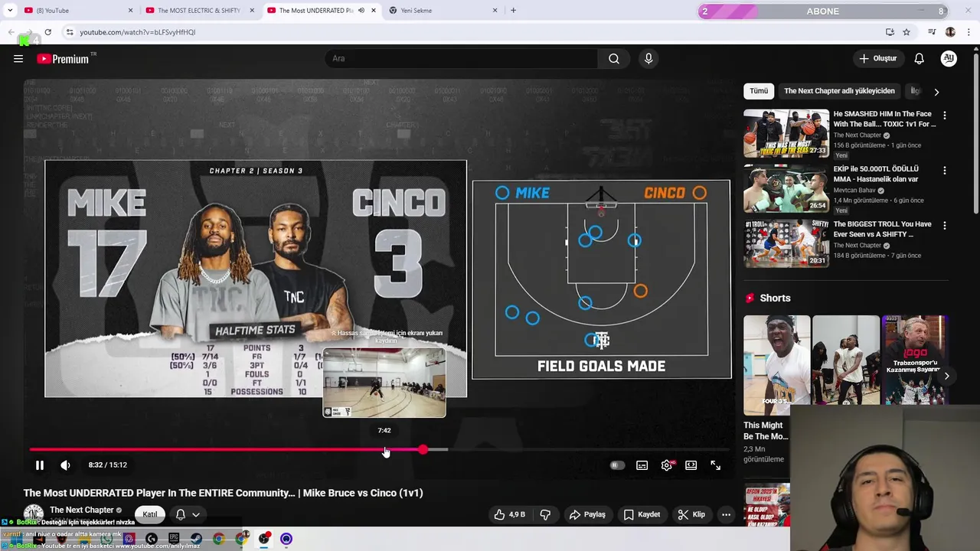980x551 pixels.
Task: Open the Chrome three-dot menu
Action: [969, 32]
